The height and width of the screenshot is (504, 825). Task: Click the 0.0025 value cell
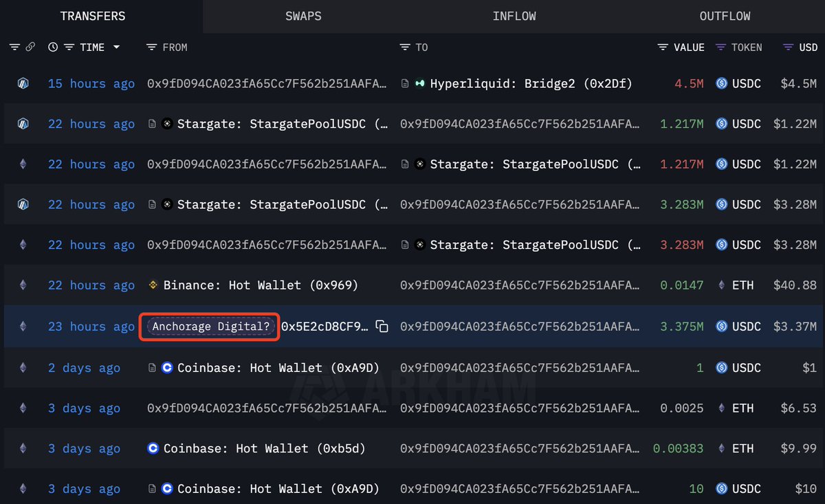(x=682, y=408)
